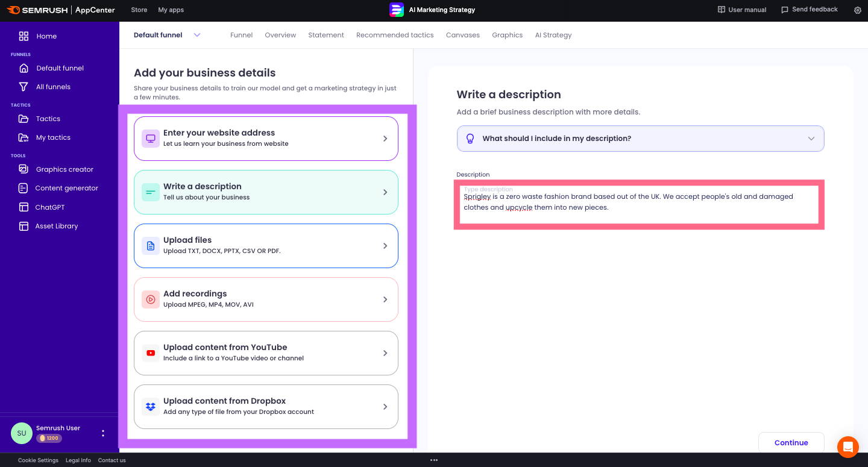Click the Content generator icon

click(24, 188)
